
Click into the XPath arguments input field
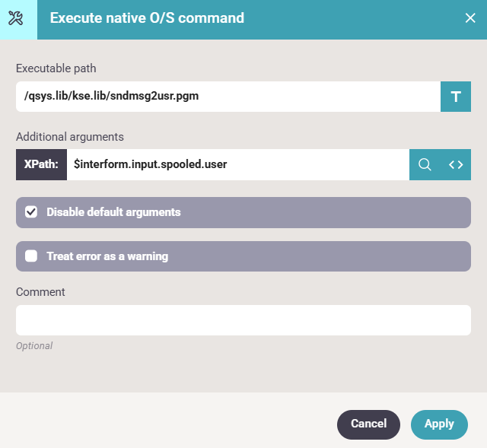(237, 165)
